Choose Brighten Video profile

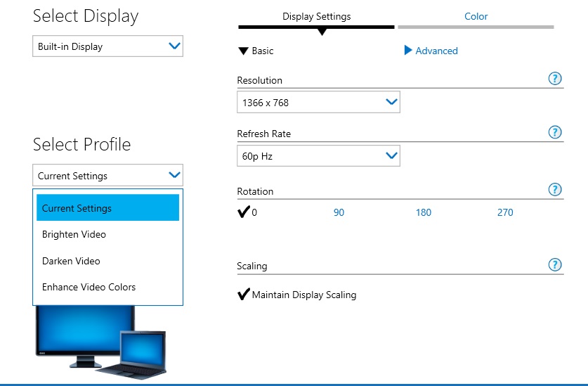74,234
